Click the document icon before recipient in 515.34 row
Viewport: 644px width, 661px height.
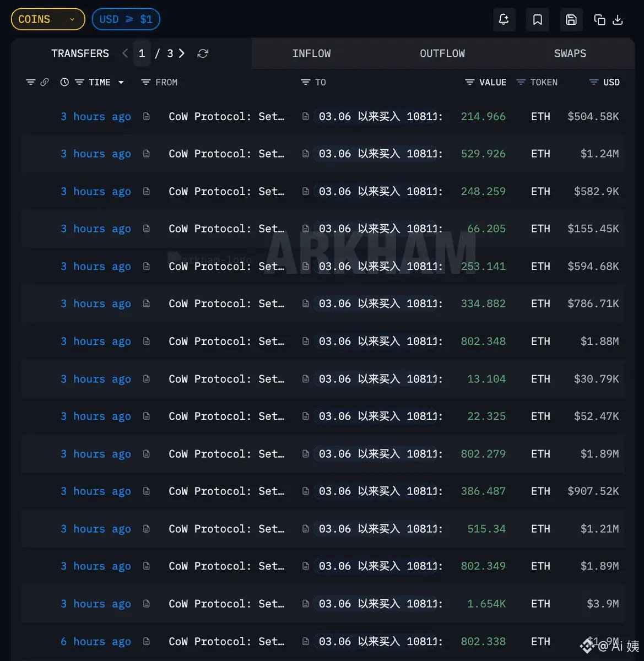(306, 529)
